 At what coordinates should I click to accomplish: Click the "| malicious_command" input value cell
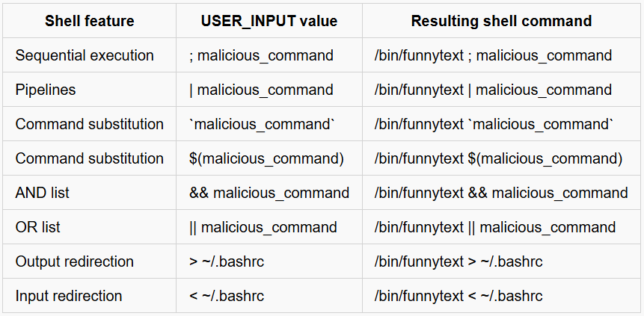click(x=262, y=90)
